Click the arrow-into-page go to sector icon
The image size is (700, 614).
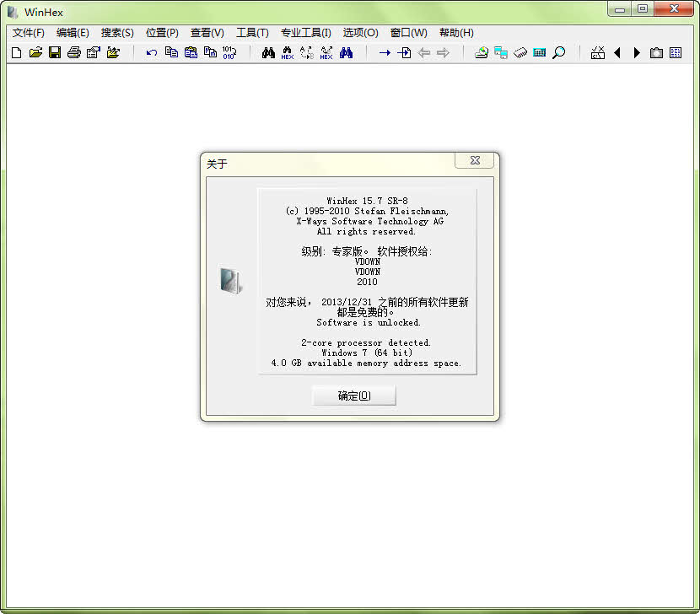tap(404, 52)
